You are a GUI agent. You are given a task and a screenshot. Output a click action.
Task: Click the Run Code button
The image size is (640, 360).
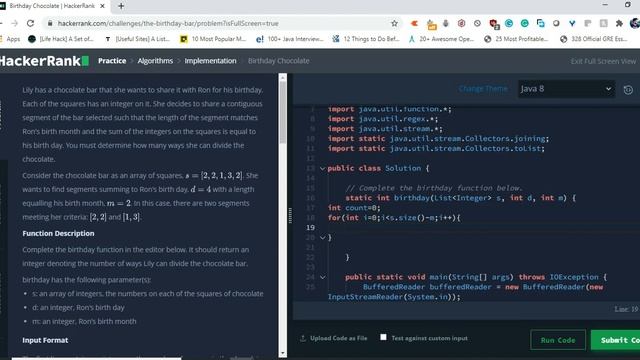(558, 340)
